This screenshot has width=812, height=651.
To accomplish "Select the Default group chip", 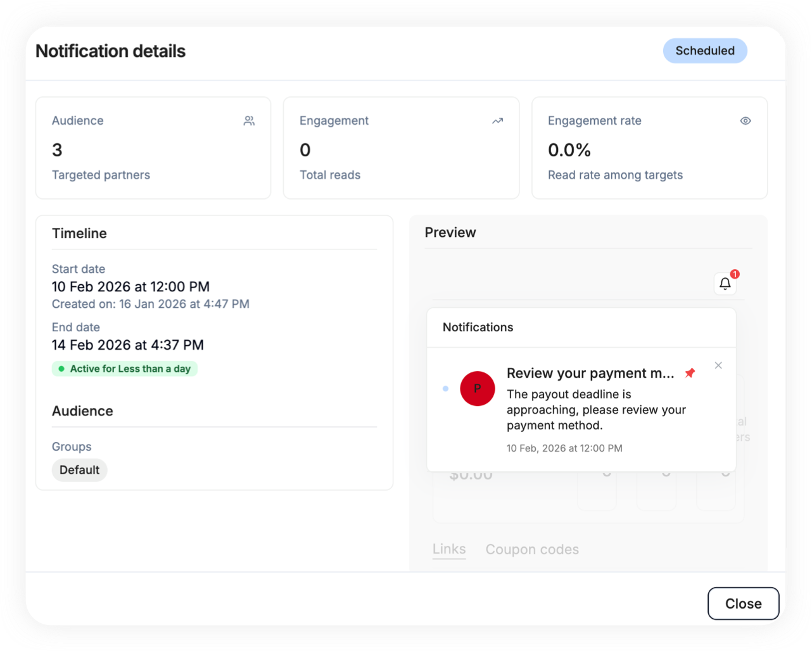I will (x=80, y=470).
